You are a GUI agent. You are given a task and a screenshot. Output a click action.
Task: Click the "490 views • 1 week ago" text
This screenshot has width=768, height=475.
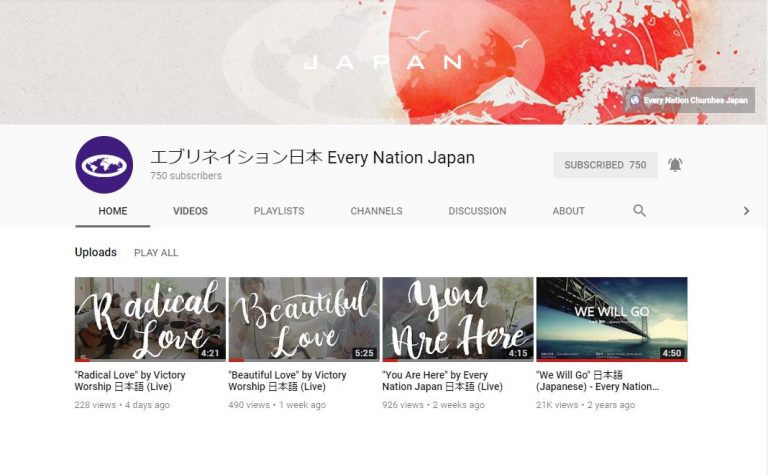(x=277, y=405)
